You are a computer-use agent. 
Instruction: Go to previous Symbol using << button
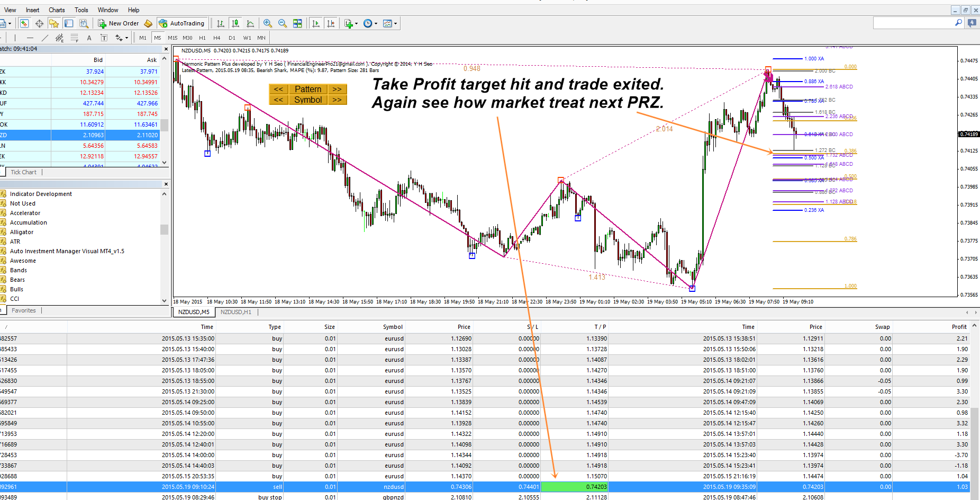click(278, 100)
